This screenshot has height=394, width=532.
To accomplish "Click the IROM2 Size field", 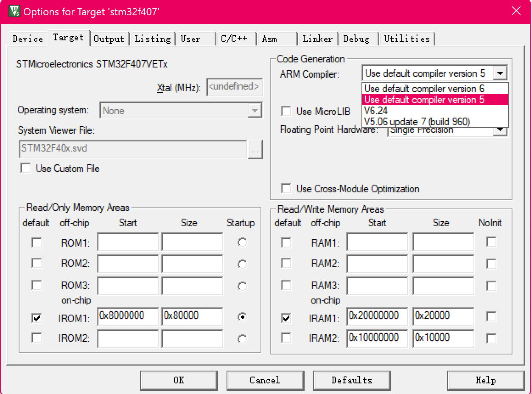I will [192, 339].
